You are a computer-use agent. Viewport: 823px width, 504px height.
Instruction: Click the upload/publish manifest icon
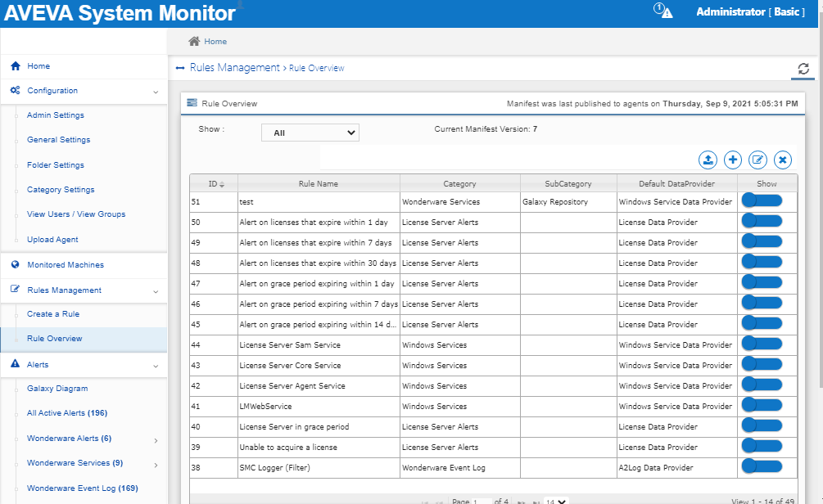click(x=708, y=160)
